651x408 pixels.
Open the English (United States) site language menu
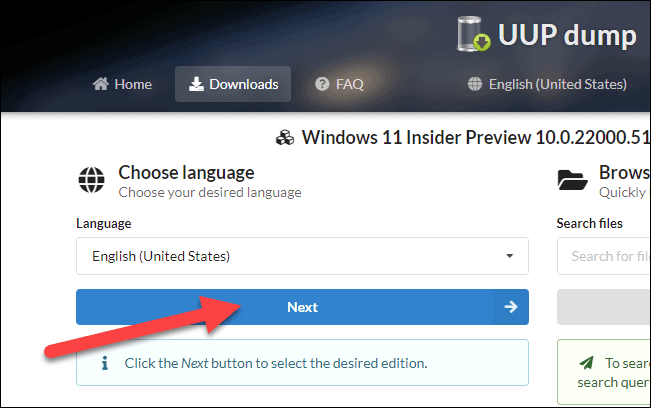coord(547,84)
